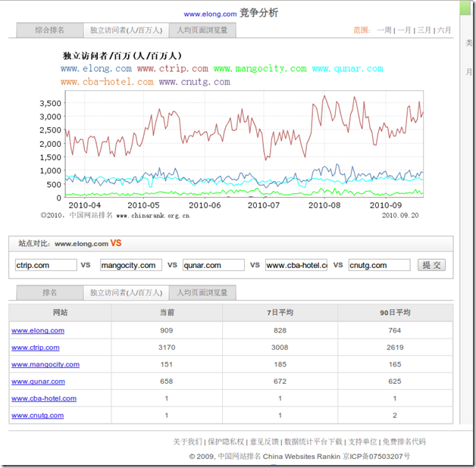
Task: Open www.qunar.com link in the table
Action: (x=38, y=381)
